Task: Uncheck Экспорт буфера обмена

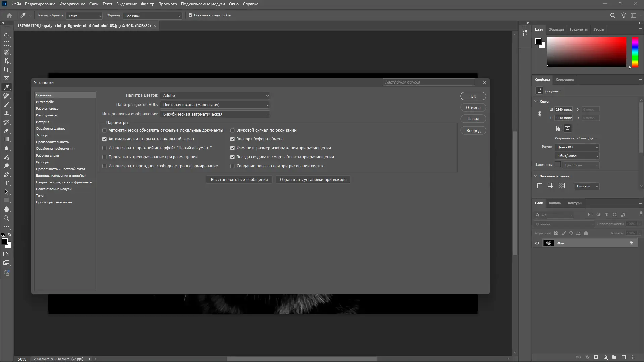Action: click(x=232, y=139)
